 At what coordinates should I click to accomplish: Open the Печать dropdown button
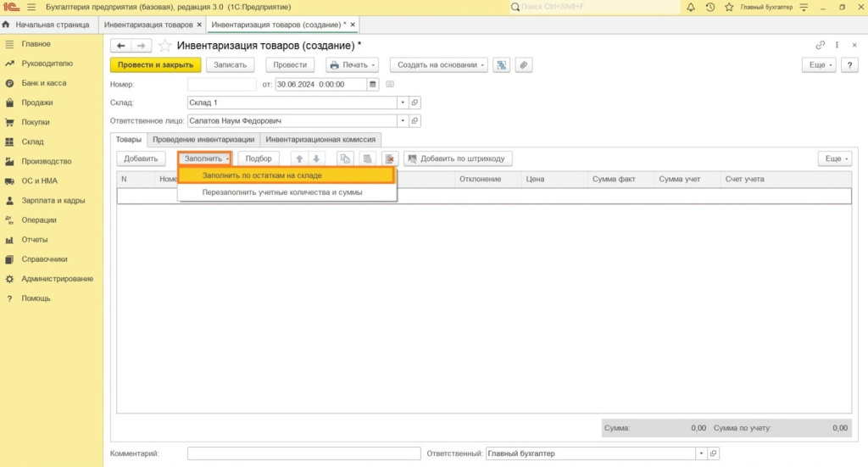click(x=352, y=65)
